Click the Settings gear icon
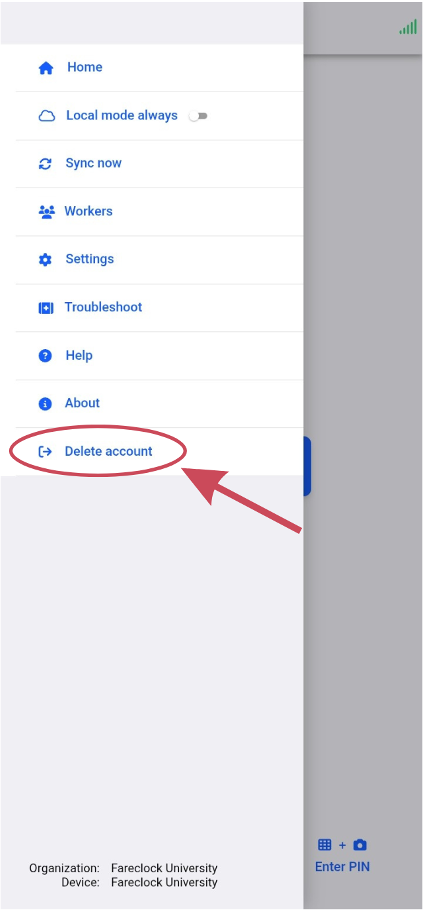Viewport: 424px width, 912px height. click(x=45, y=260)
